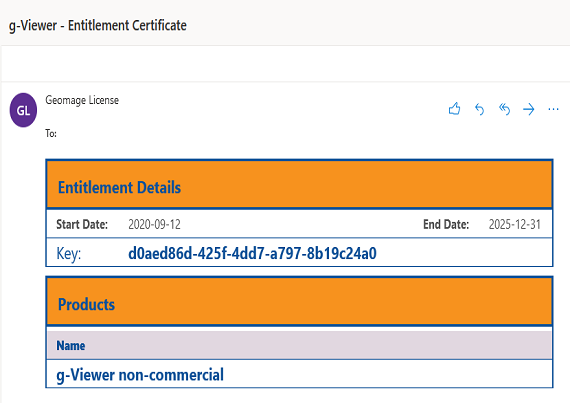The width and height of the screenshot is (570, 403).
Task: Click the g-Viewer non-commercial product entry
Action: (x=140, y=375)
